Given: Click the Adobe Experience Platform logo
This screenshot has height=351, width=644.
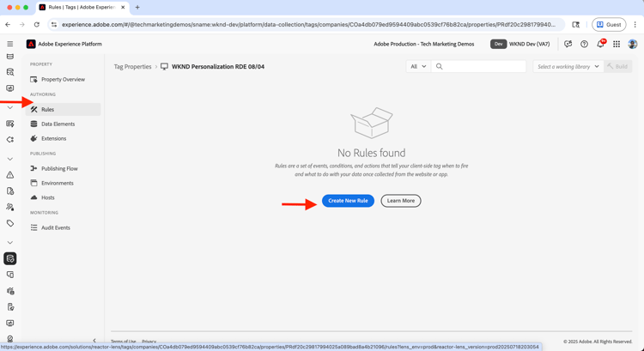Looking at the screenshot, I should [x=31, y=44].
